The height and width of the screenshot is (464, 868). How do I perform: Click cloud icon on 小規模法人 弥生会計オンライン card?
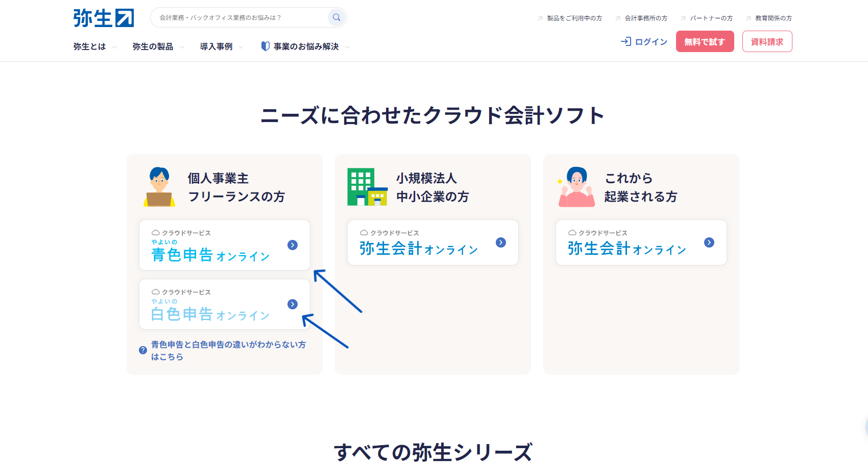point(364,233)
